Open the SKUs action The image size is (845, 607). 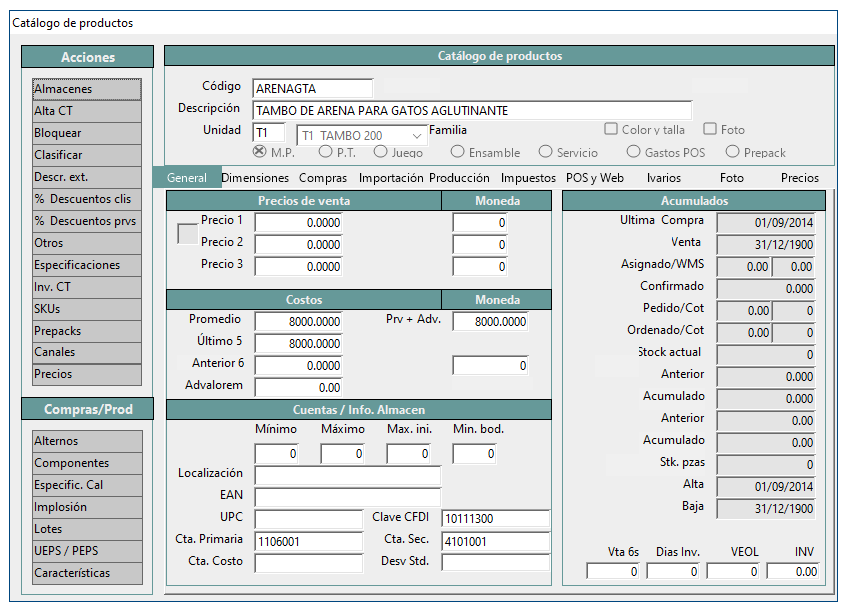pyautogui.click(x=87, y=309)
